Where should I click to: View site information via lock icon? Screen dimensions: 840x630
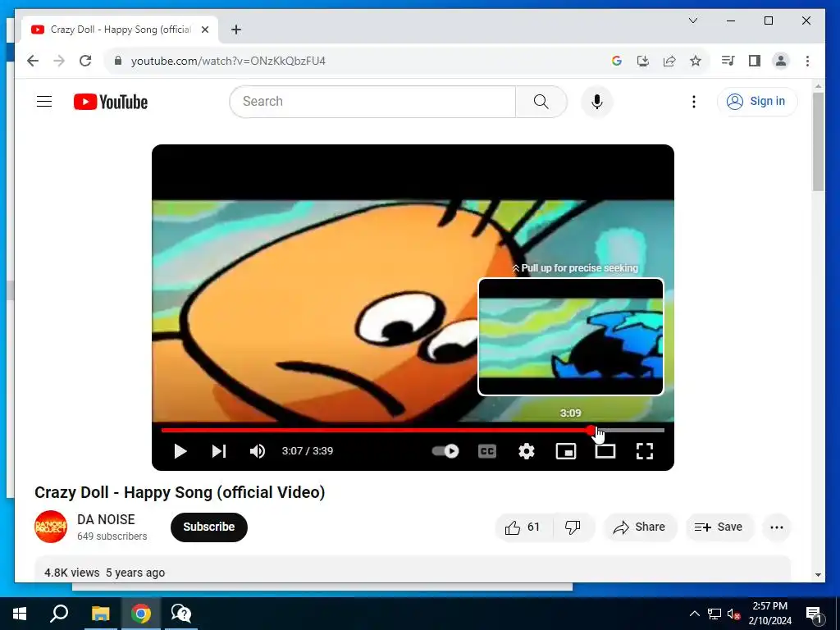tap(118, 61)
